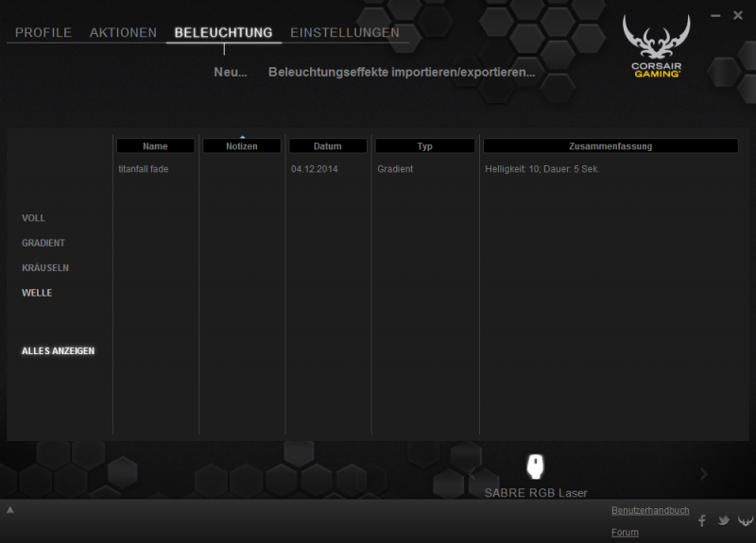
Task: Open the Corsair Twitter page icon
Action: [x=723, y=520]
